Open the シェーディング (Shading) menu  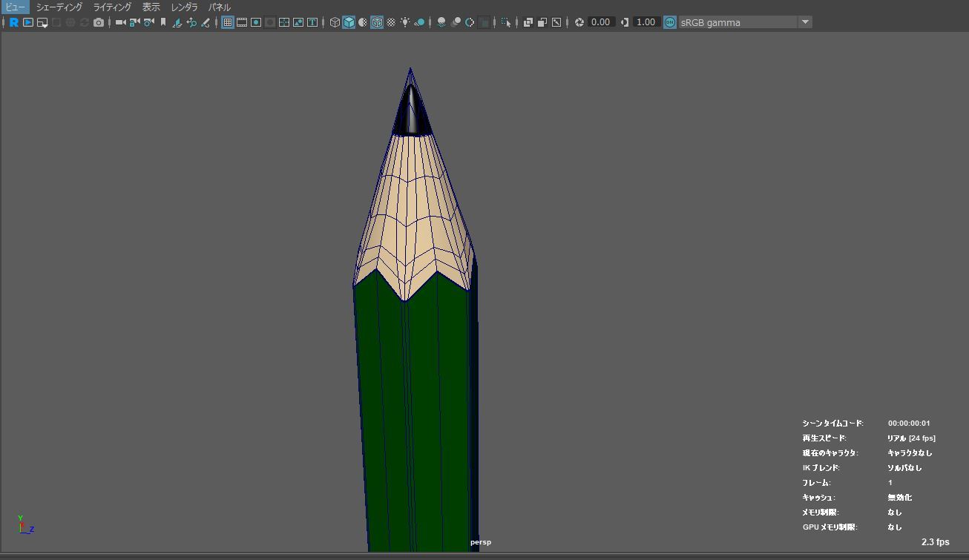tap(59, 7)
